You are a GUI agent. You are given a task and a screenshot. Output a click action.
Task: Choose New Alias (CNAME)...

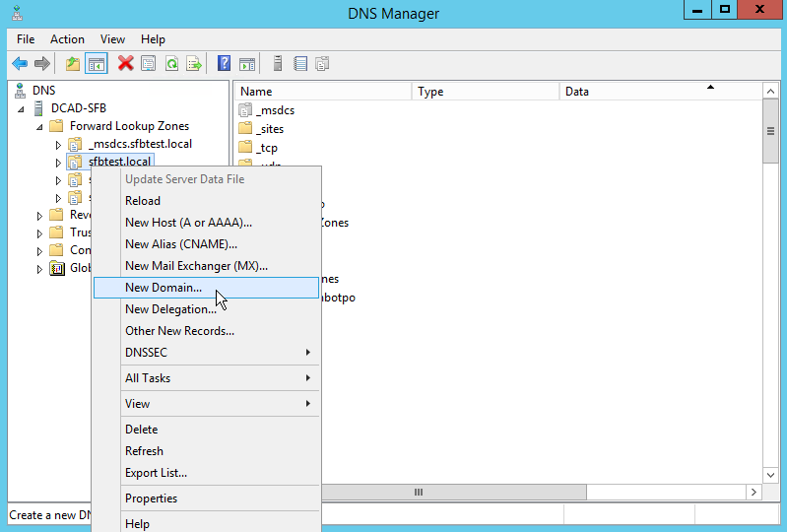coord(206,244)
